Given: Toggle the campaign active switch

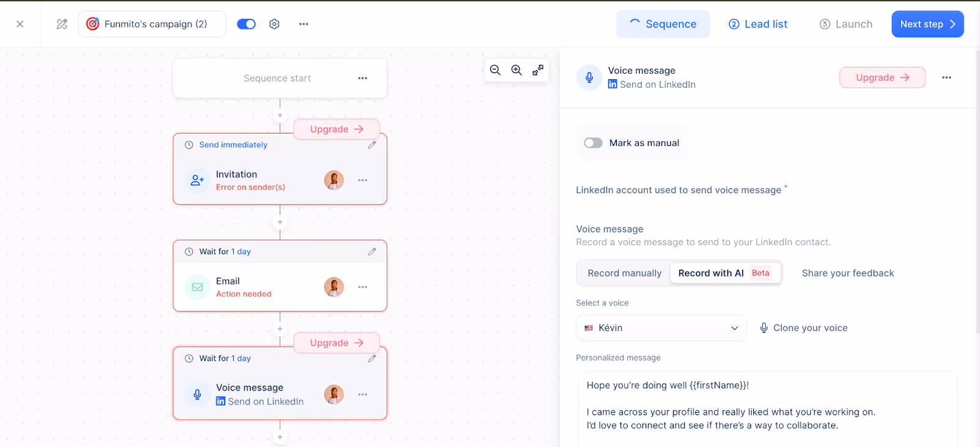Looking at the screenshot, I should [x=246, y=24].
